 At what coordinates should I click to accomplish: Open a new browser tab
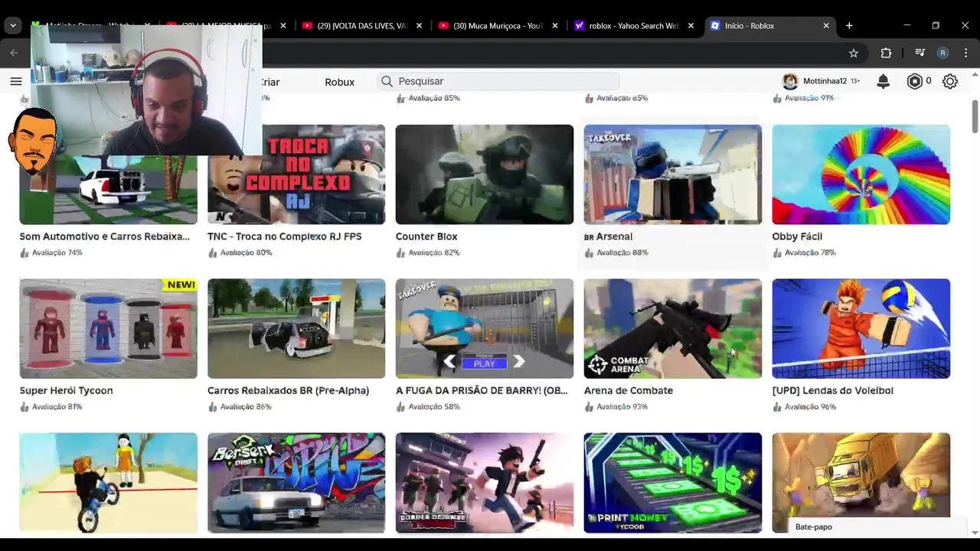[849, 25]
